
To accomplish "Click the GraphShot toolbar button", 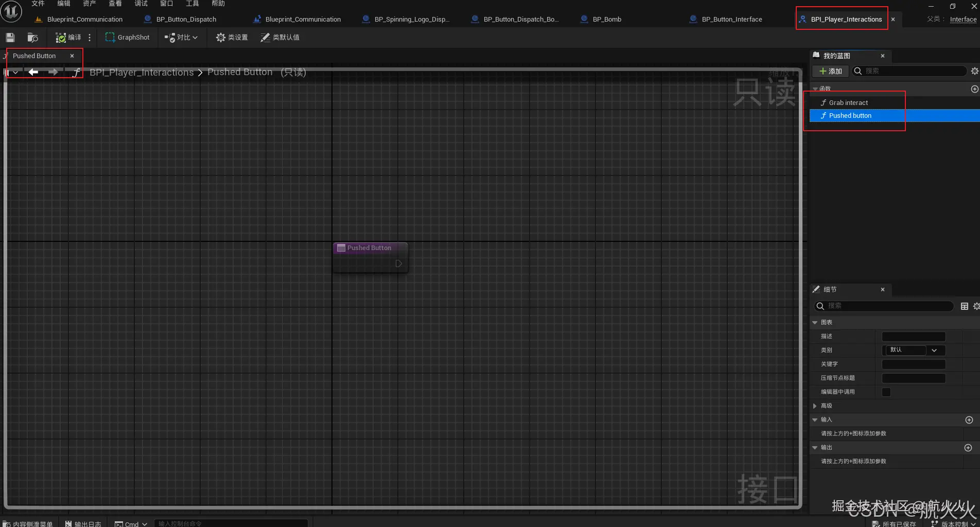I will [x=127, y=38].
